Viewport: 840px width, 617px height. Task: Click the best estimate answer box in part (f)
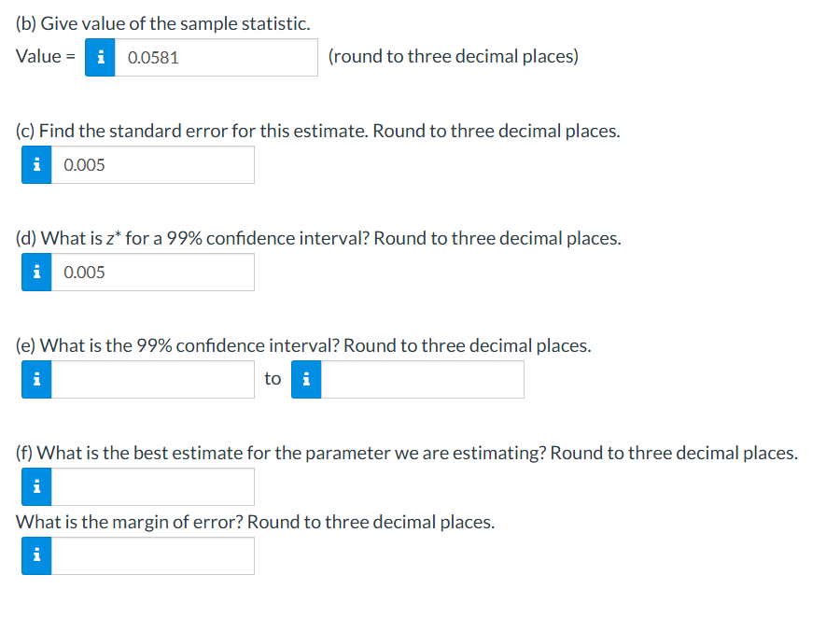point(154,486)
